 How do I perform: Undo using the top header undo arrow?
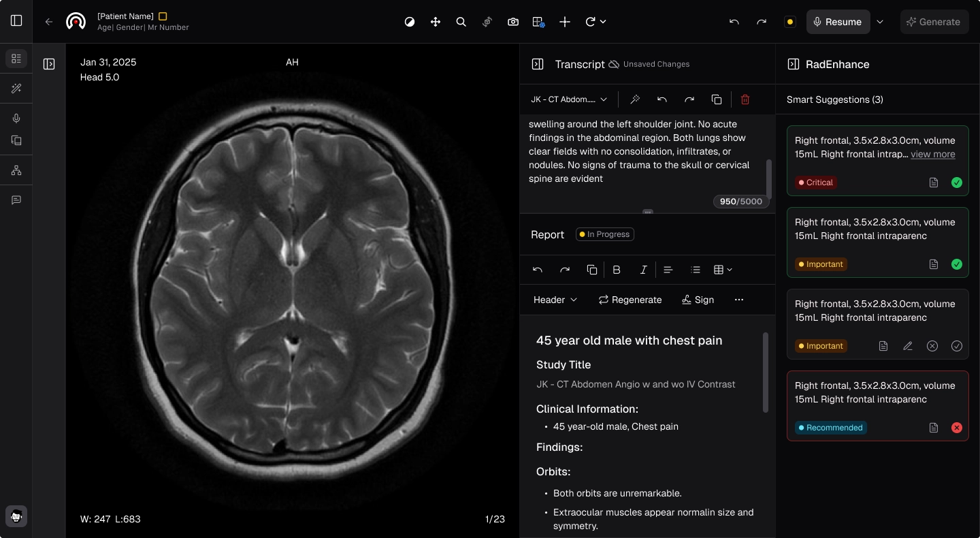click(734, 22)
